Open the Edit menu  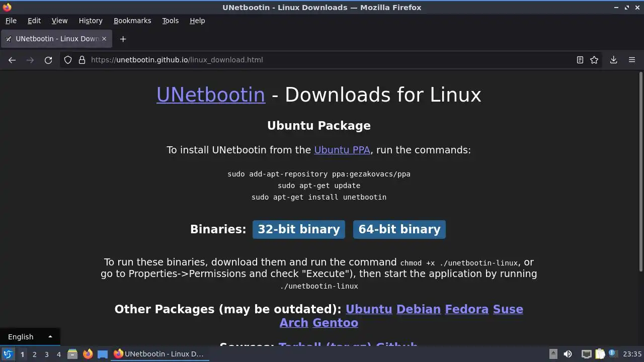coord(34,21)
